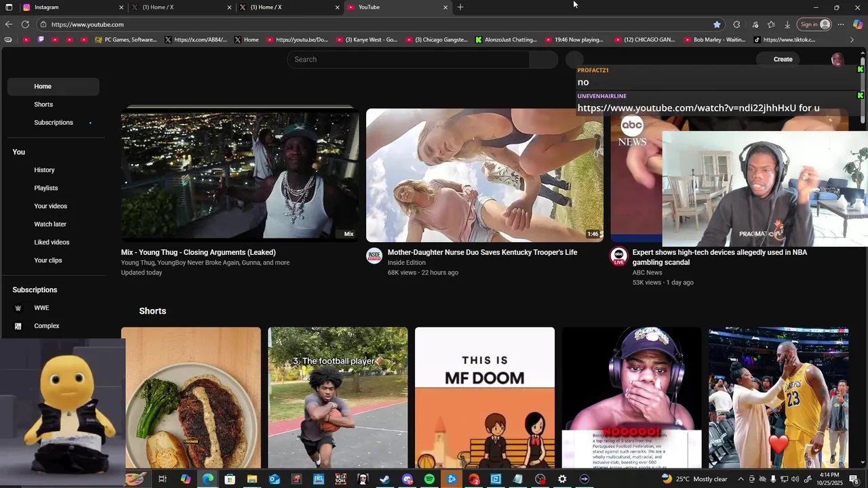Viewport: 868px width, 488px height.
Task: Open the notification center bell icon
Action: click(x=854, y=479)
